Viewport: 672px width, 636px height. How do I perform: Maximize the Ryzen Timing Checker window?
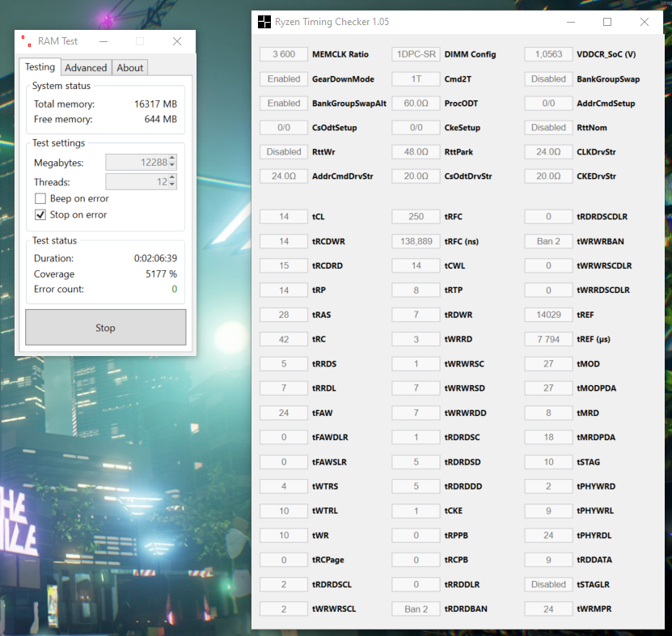tap(607, 22)
